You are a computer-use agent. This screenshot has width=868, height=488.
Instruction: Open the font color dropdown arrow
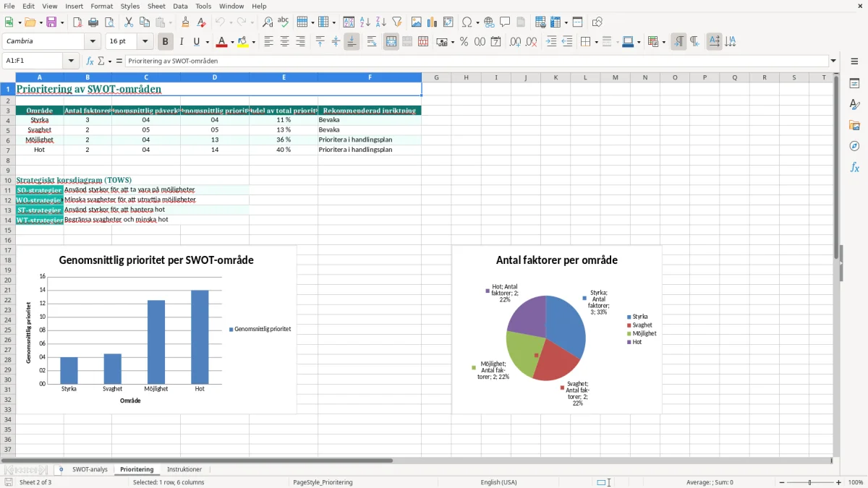click(x=231, y=42)
